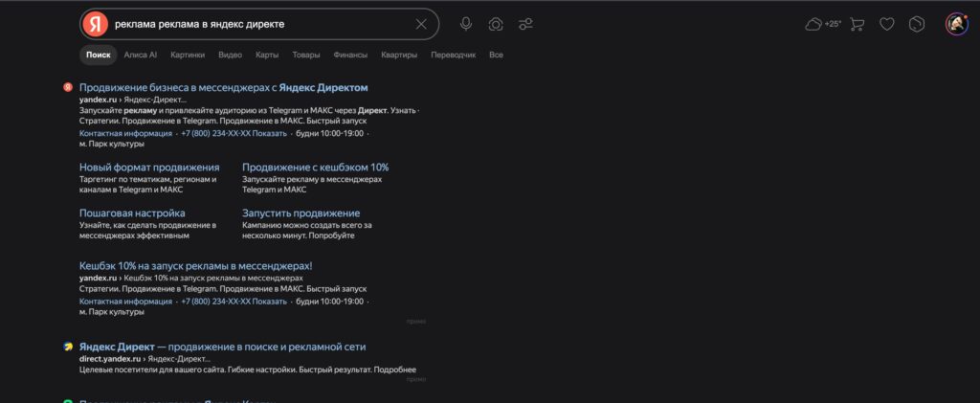Switch to Видео tab
The width and height of the screenshot is (980, 403).
coord(230,55)
